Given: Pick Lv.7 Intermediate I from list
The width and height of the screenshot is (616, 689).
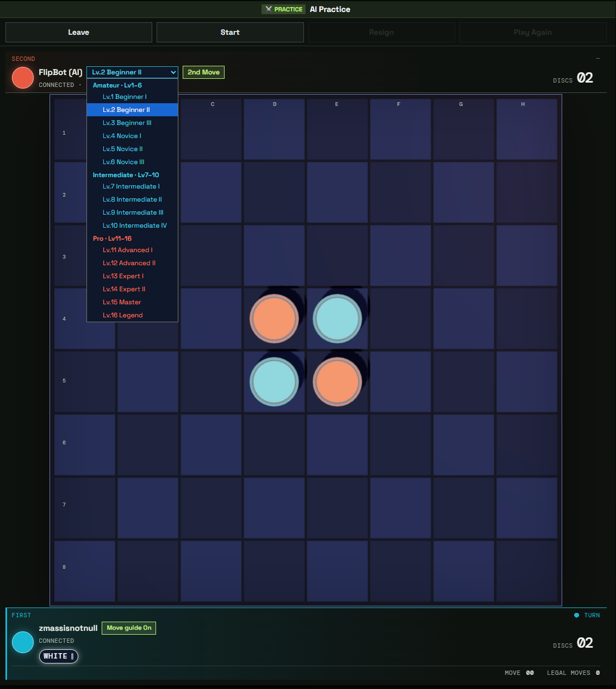Looking at the screenshot, I should pos(132,186).
